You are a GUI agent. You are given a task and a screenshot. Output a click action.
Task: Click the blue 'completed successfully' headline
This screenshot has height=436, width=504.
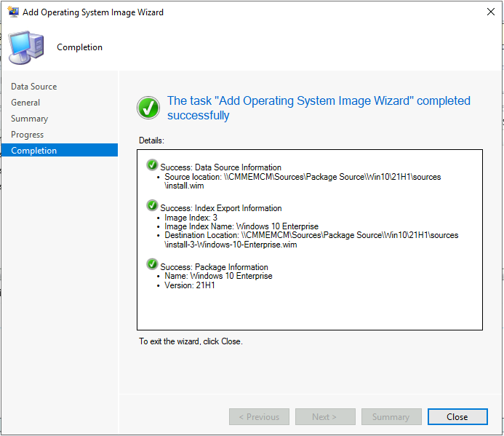(x=319, y=108)
